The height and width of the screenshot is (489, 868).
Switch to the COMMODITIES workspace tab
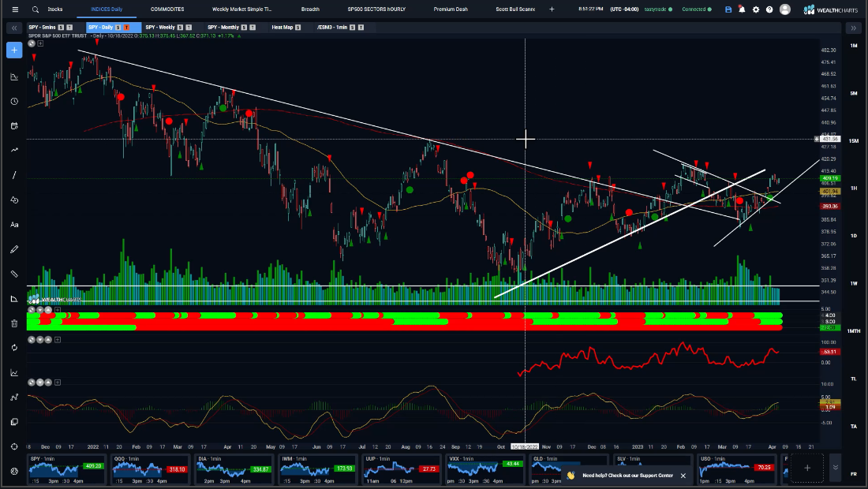(x=167, y=9)
